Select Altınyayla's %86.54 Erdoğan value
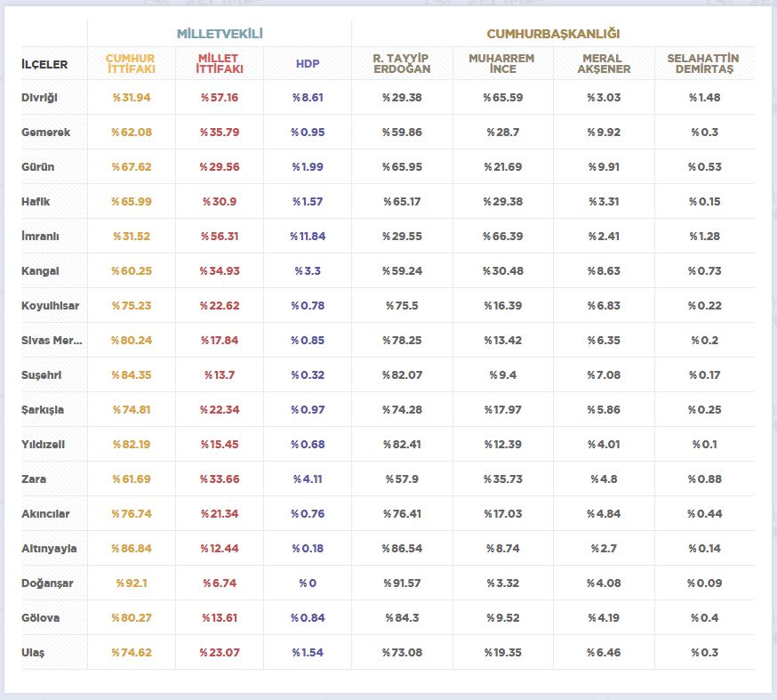Image resolution: width=777 pixels, height=700 pixels. 401,548
